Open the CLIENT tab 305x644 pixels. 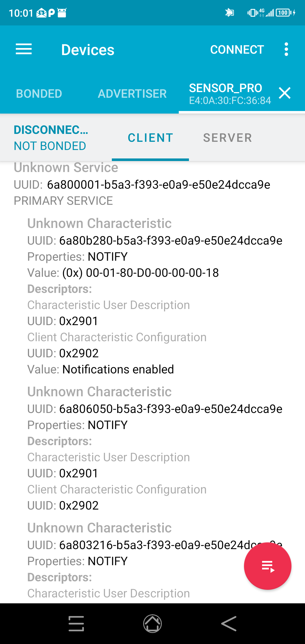(150, 138)
